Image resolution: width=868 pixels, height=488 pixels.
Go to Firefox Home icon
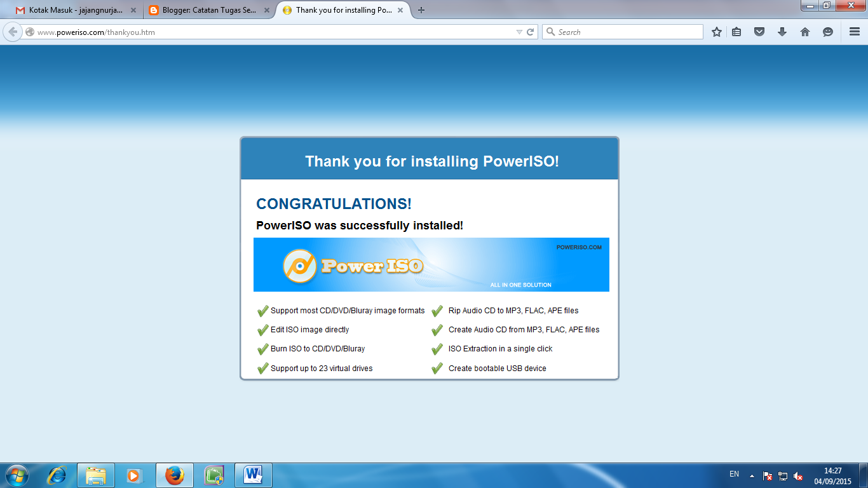pos(805,32)
